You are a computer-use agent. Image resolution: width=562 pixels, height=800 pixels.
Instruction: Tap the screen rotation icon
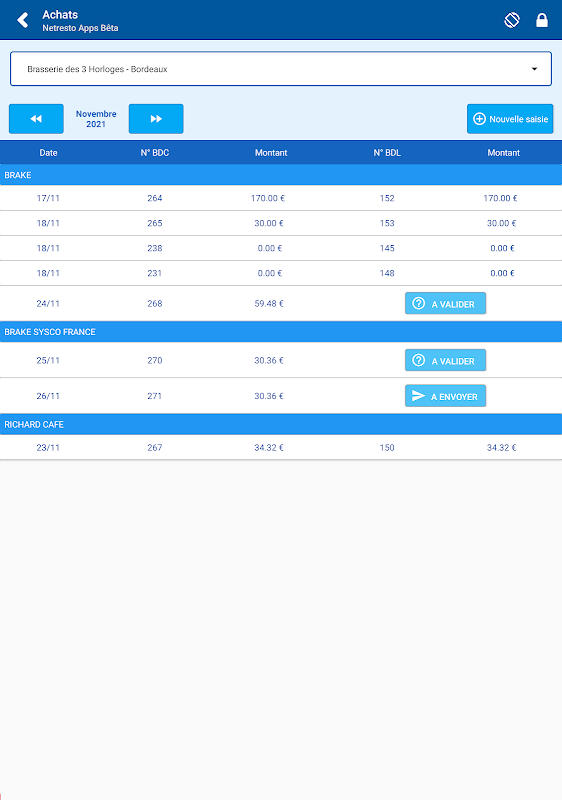click(x=512, y=20)
